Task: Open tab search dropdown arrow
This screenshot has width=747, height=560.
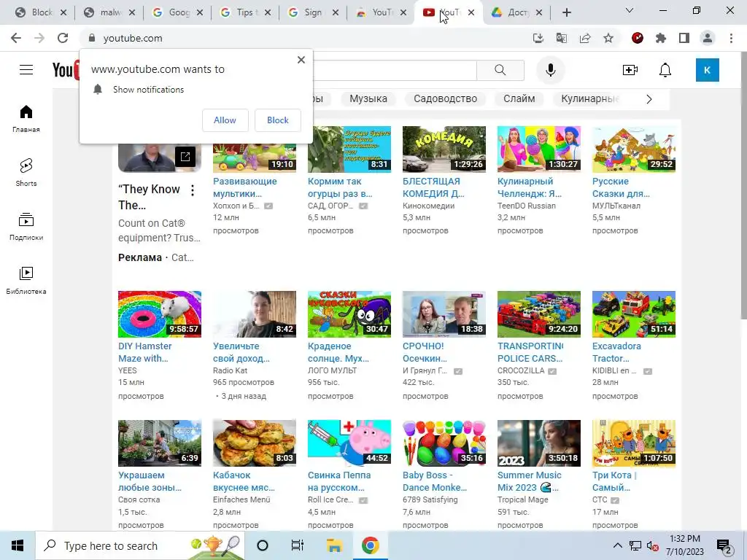Action: [x=630, y=10]
